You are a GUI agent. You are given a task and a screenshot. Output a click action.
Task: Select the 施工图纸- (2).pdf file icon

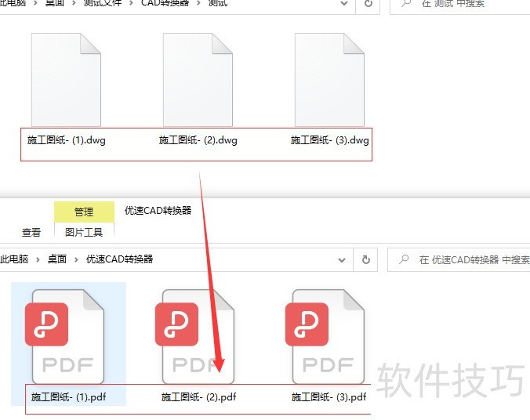198,335
